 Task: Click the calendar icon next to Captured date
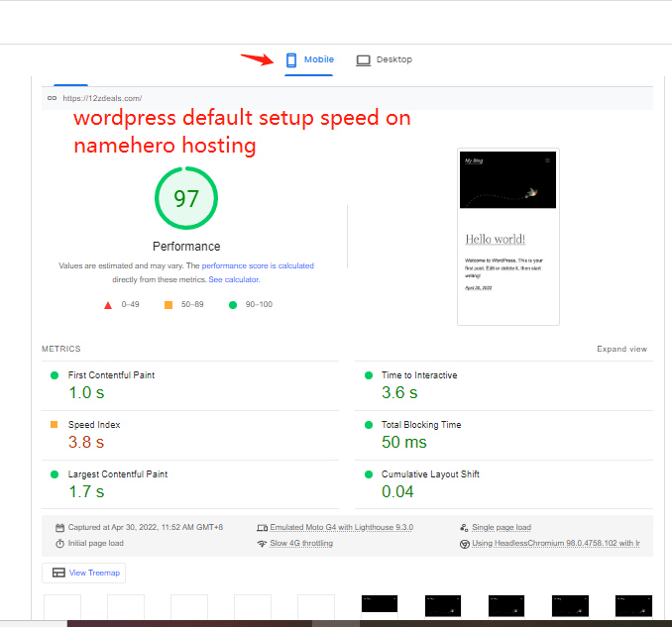59,528
